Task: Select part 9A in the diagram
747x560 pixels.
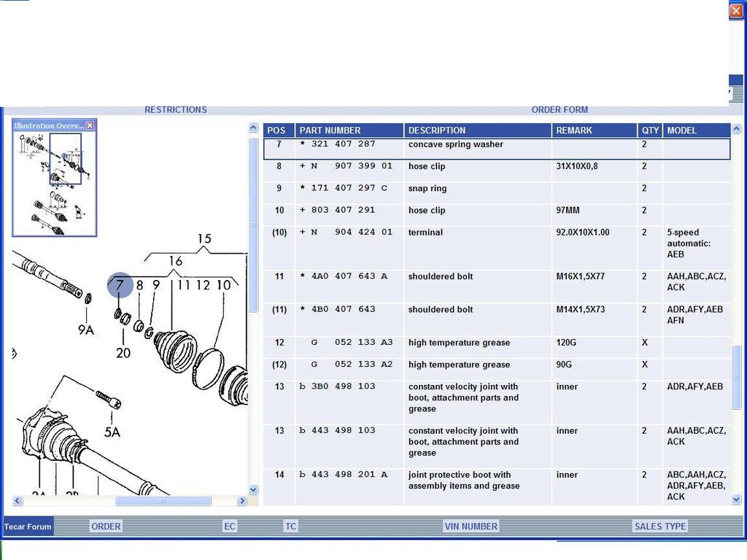Action: (x=86, y=330)
